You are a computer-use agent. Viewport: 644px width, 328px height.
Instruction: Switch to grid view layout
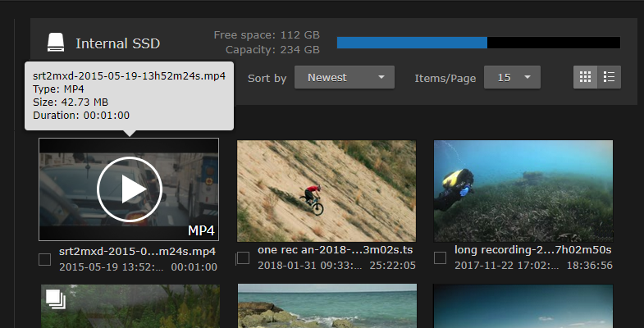pyautogui.click(x=585, y=77)
